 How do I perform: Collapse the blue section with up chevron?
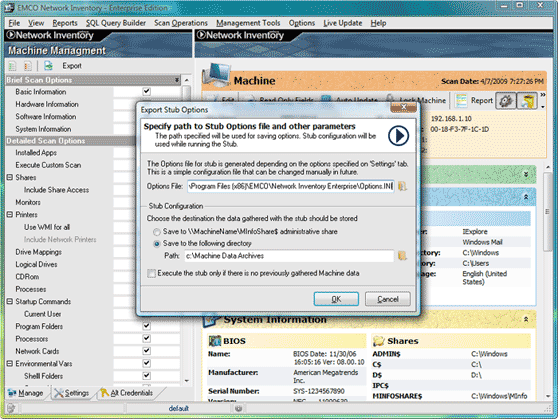[x=526, y=197]
